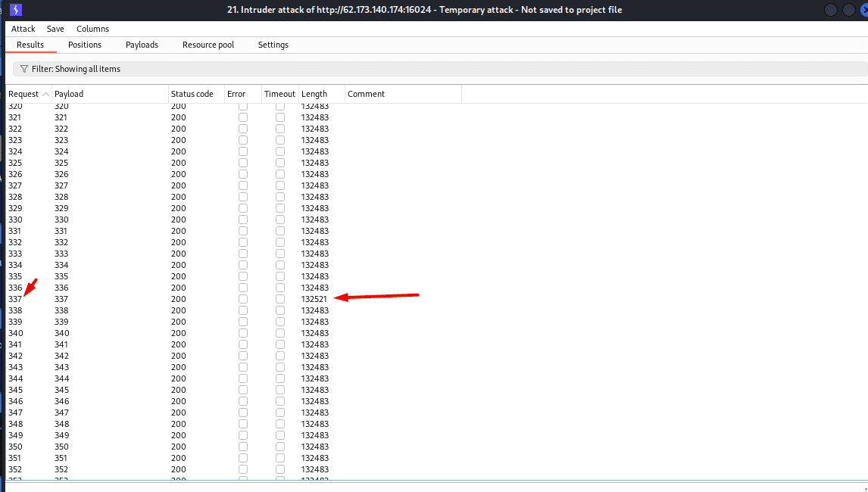Switch to the Payloads tab

[142, 45]
